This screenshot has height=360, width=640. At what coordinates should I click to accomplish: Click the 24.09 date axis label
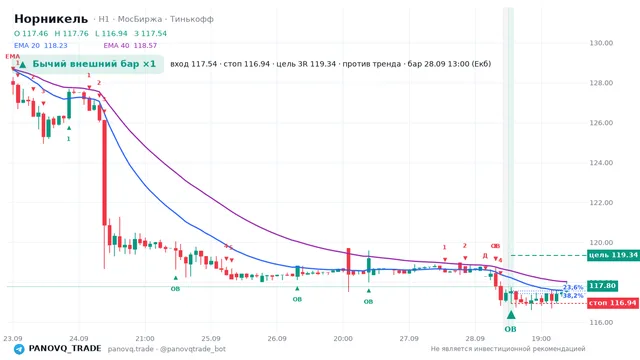79,338
